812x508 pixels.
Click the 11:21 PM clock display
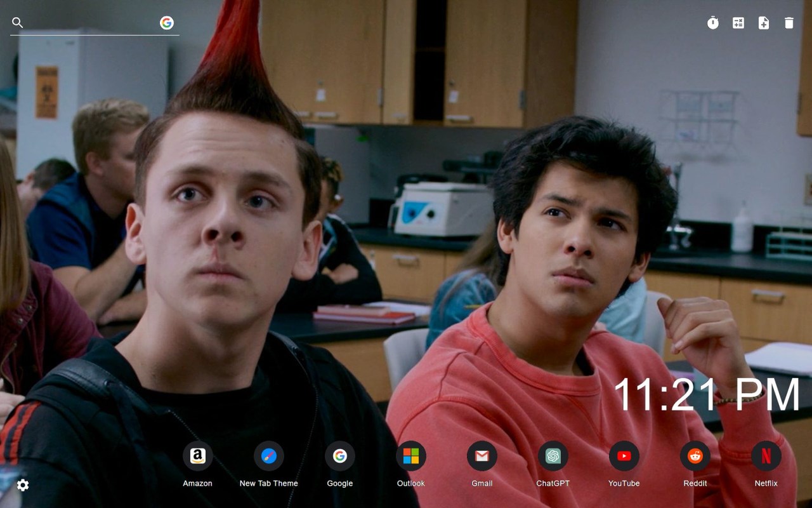coord(706,395)
